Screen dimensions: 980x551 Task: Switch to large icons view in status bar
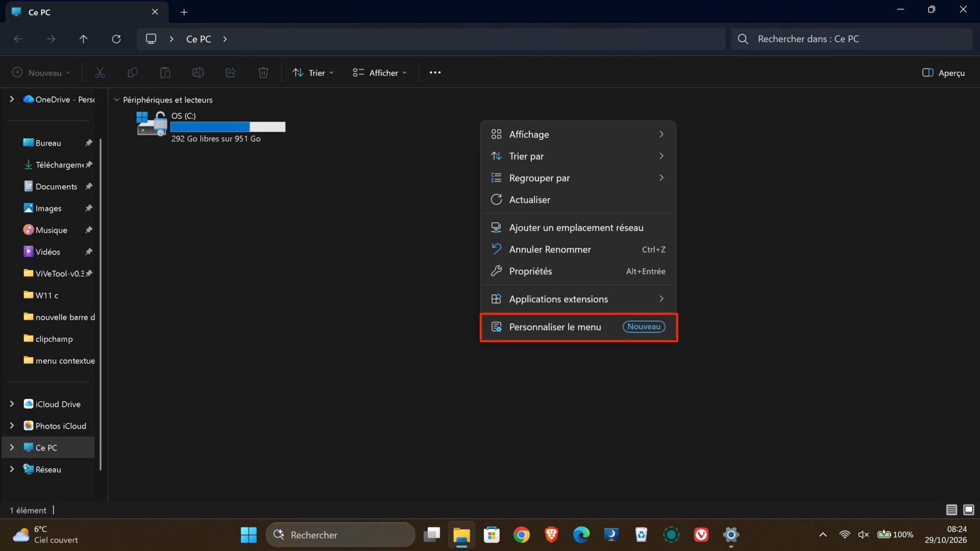(x=969, y=510)
